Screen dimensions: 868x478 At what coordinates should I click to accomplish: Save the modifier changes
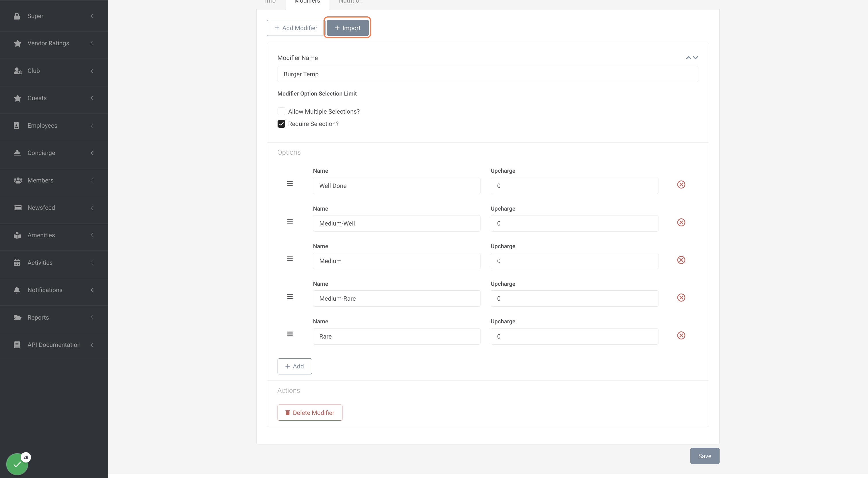click(705, 456)
